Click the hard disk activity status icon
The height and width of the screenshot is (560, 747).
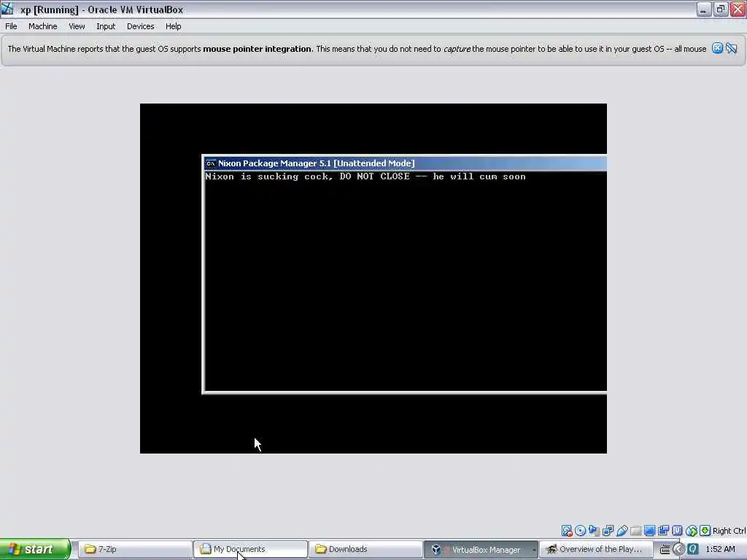pos(566,531)
